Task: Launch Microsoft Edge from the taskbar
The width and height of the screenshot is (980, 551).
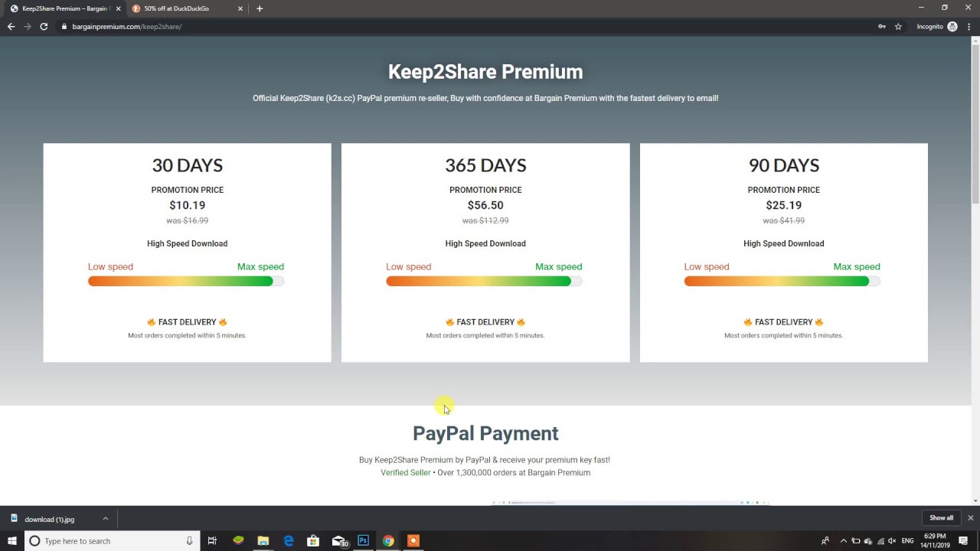Action: click(289, 541)
